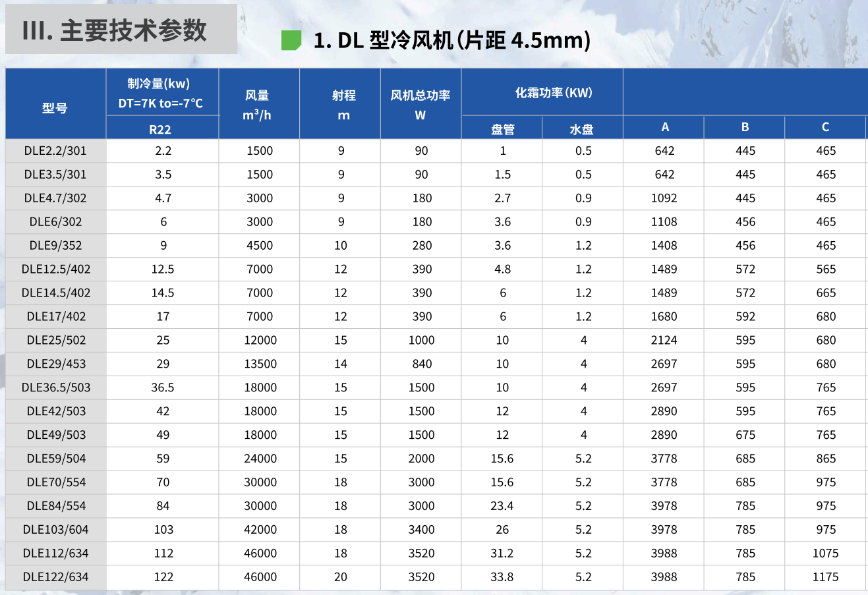Click the '制冷量(kw) DT=7K to=-7℃' header cell

pos(162,92)
